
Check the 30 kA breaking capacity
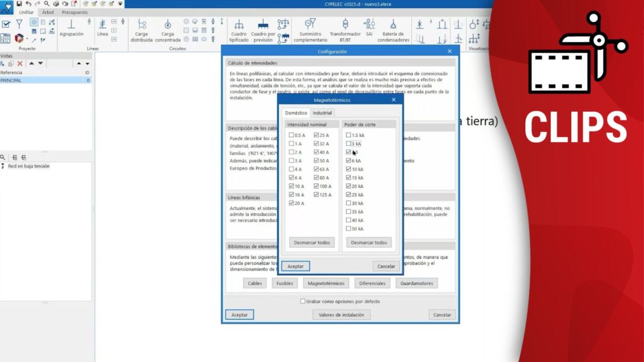click(349, 203)
